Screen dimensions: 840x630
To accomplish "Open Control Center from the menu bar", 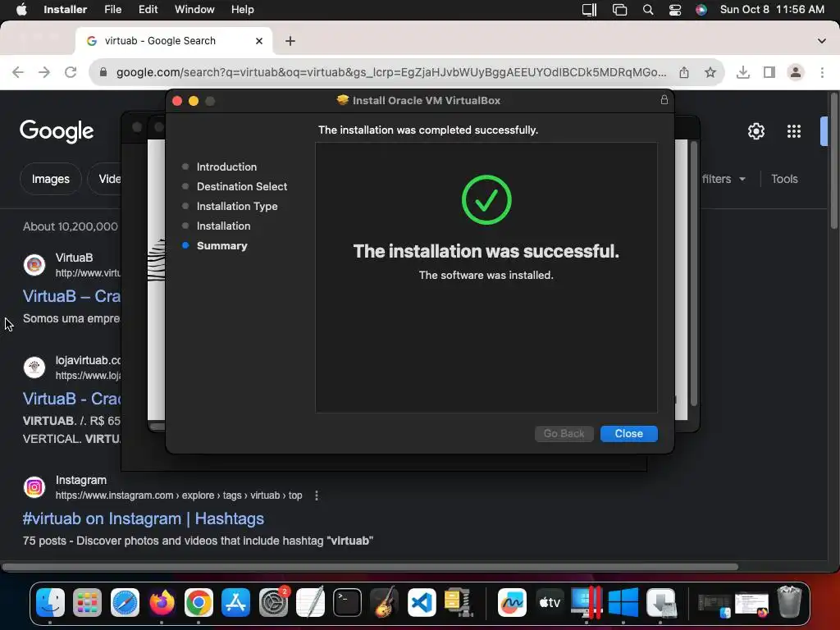I will (x=675, y=10).
